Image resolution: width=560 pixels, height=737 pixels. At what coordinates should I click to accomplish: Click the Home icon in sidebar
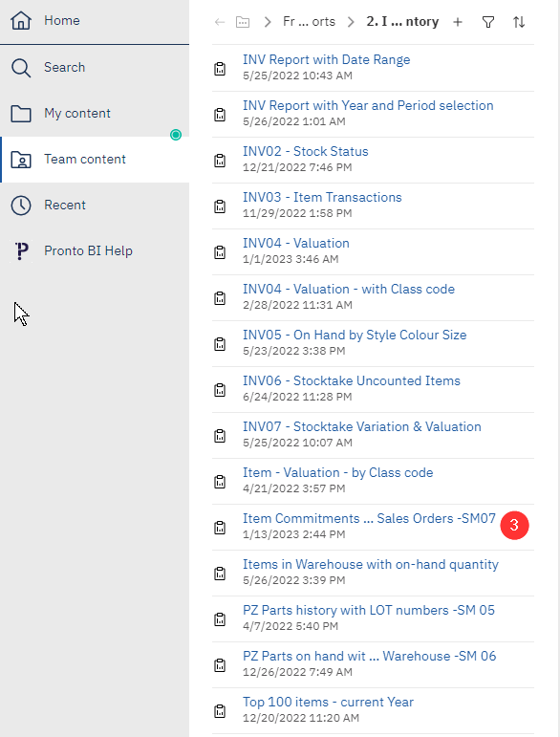click(21, 20)
